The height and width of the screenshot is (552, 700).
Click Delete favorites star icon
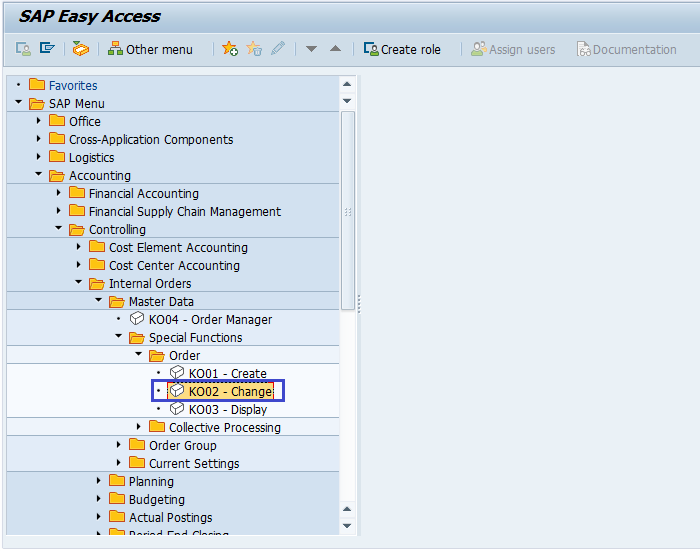coord(254,48)
